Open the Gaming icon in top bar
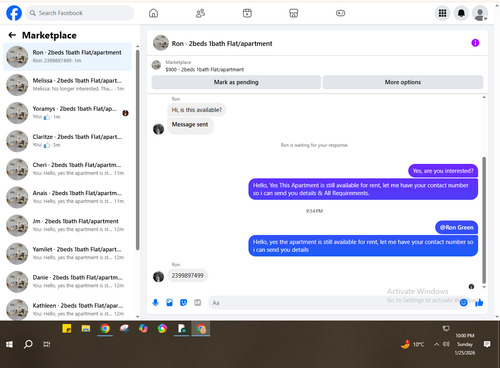This screenshot has width=500, height=368. 340,13
